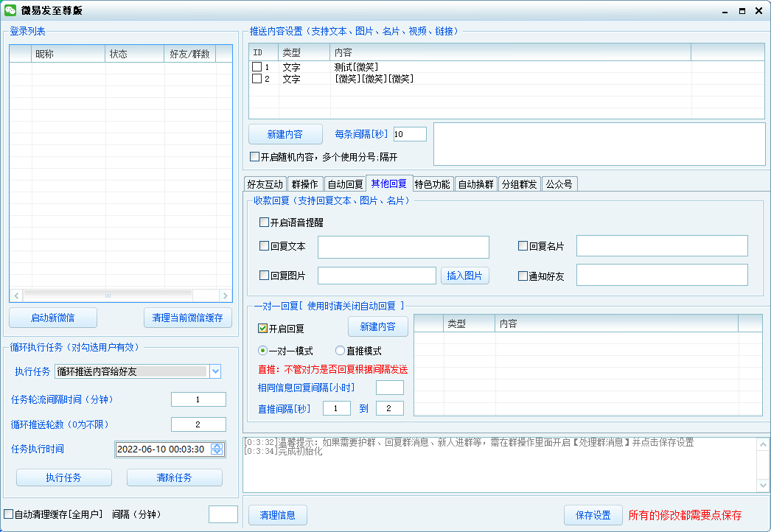Viewport: 771px width, 532px height.
Task: Click 插入图片 button
Action: [465, 276]
